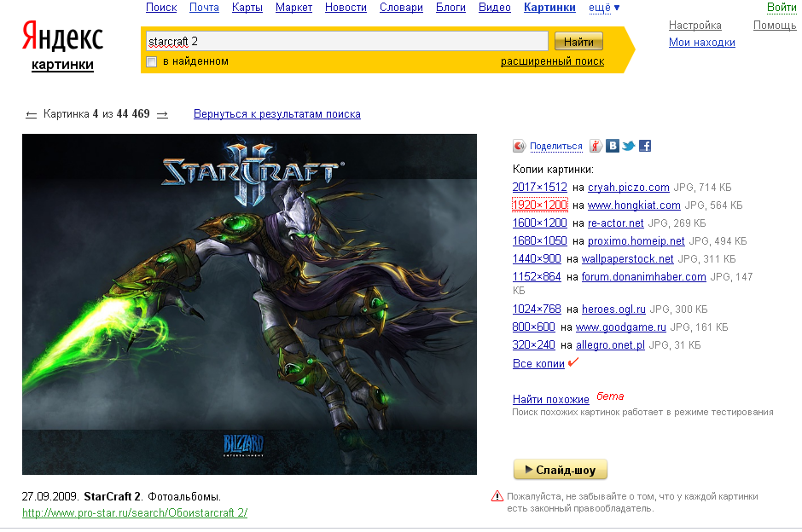Open the 1440×900 copy
802x532 pixels.
tap(537, 258)
